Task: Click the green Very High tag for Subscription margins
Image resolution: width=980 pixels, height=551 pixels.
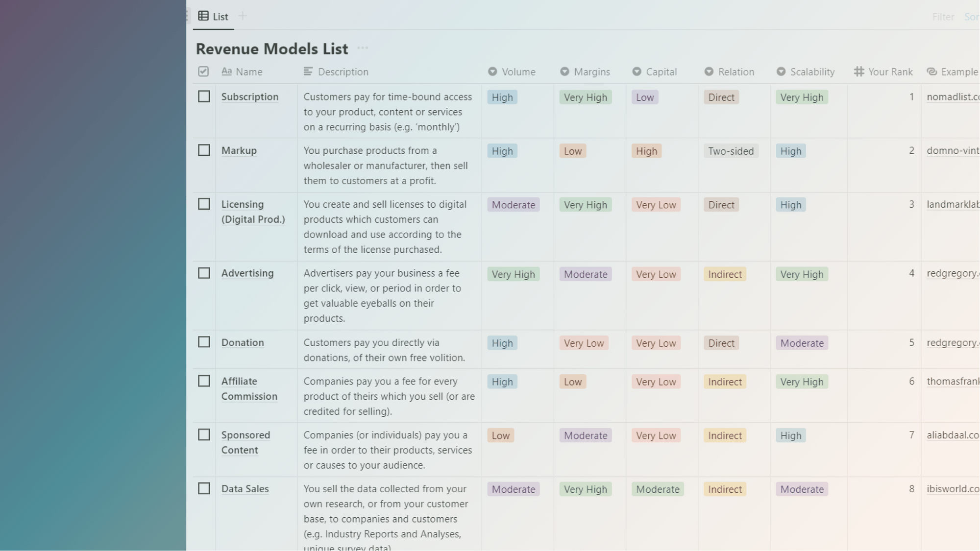Action: pyautogui.click(x=585, y=97)
